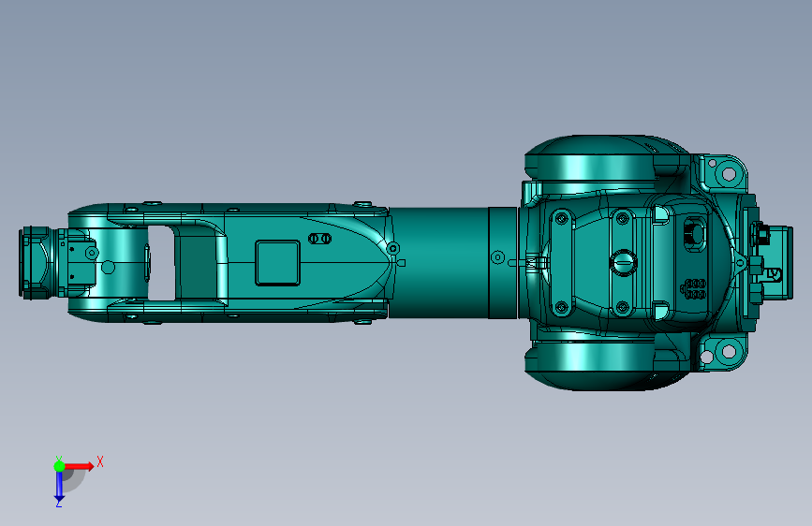
Task: Select the square cover plate on the robot forearm
Action: coord(277,263)
